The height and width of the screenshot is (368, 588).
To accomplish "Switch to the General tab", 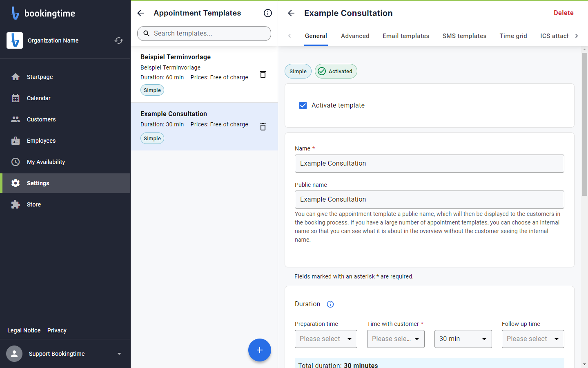I will (x=316, y=36).
